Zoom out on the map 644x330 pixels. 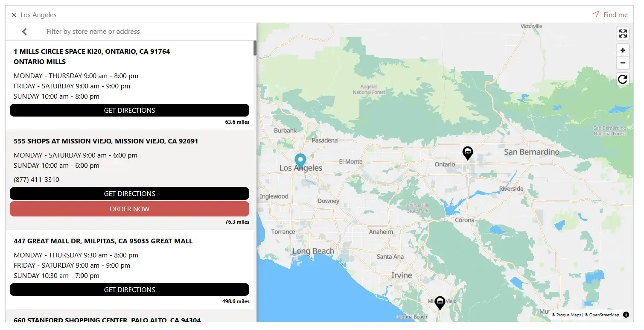pyautogui.click(x=623, y=63)
